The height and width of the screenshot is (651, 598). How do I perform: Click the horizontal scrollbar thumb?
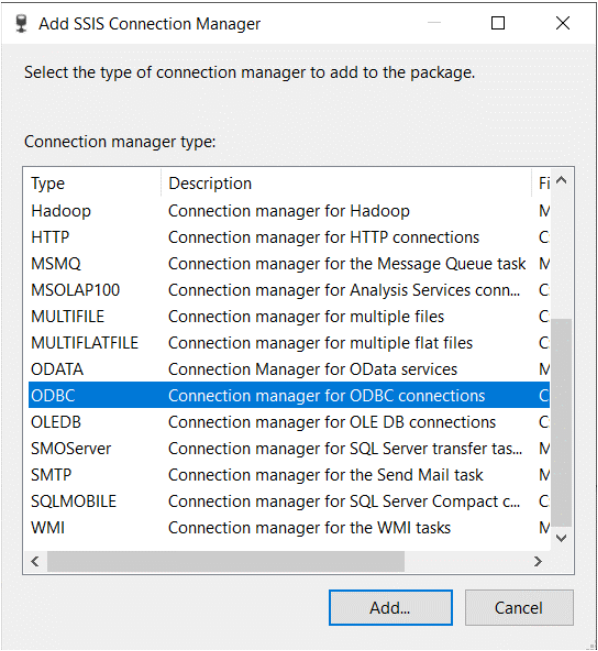226,561
